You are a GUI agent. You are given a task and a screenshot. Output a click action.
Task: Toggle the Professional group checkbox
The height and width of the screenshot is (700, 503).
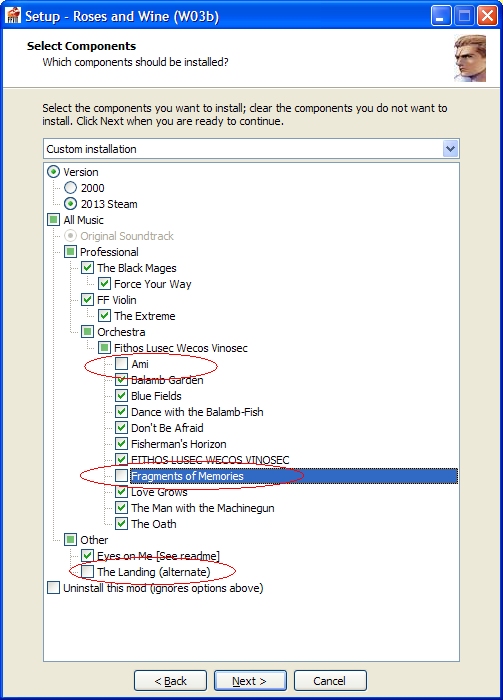tap(71, 252)
